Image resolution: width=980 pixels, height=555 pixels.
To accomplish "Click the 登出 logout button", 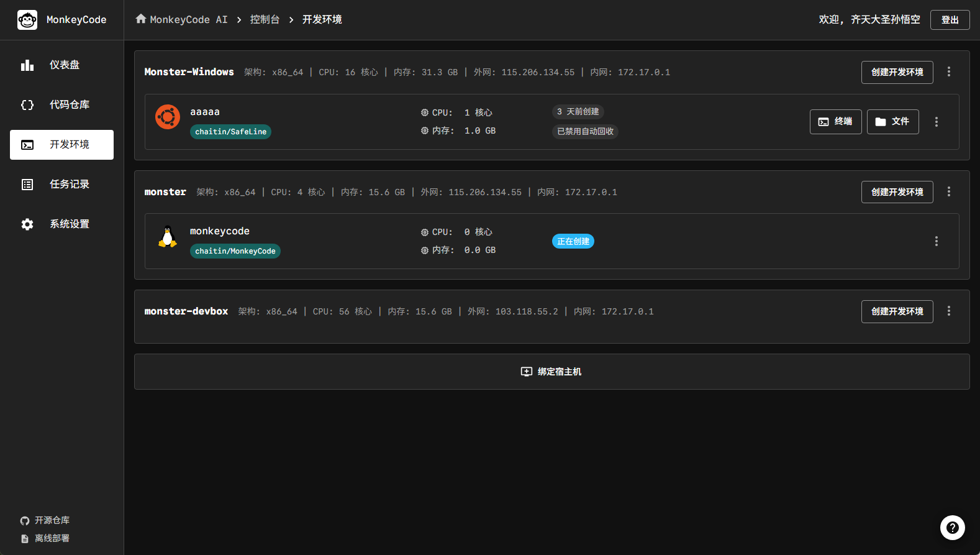I will pos(950,20).
